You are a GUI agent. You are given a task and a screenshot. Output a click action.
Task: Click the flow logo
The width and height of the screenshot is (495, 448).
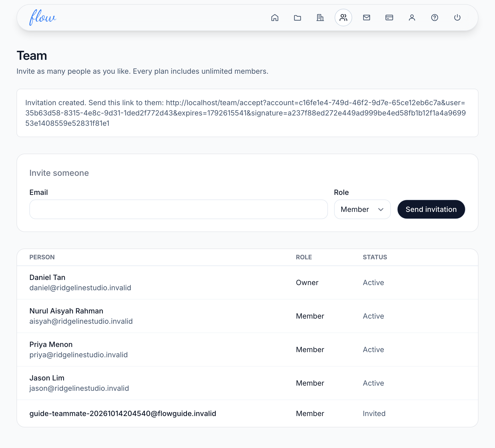pos(43,18)
